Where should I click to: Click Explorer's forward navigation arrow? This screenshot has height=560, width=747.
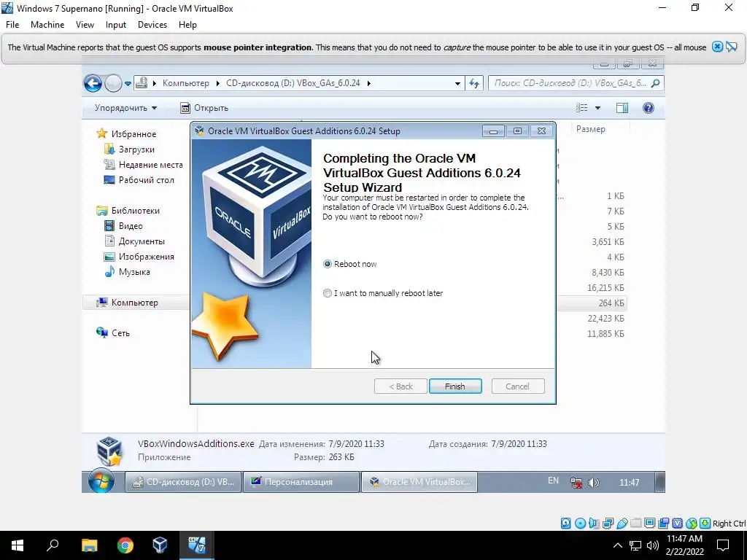(x=113, y=83)
